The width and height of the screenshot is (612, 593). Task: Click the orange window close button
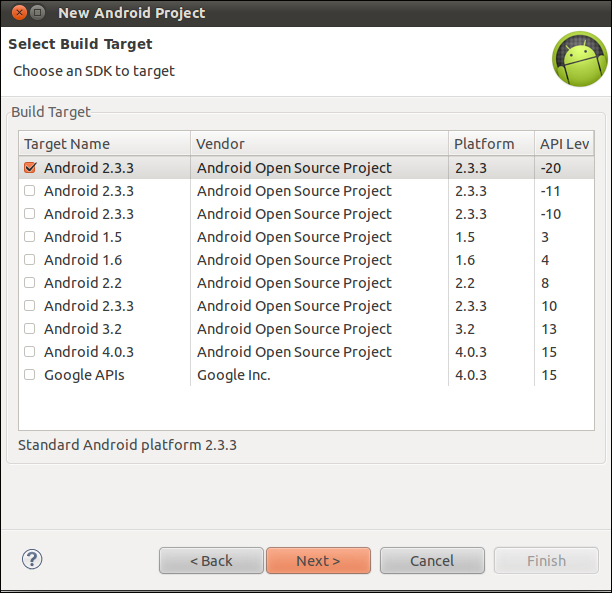(19, 13)
